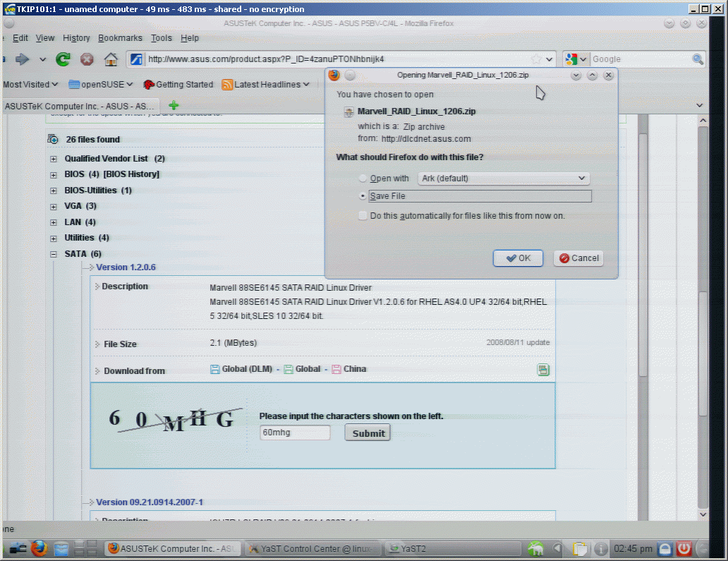728x561 pixels.
Task: Click the info tray icon
Action: pos(601,549)
